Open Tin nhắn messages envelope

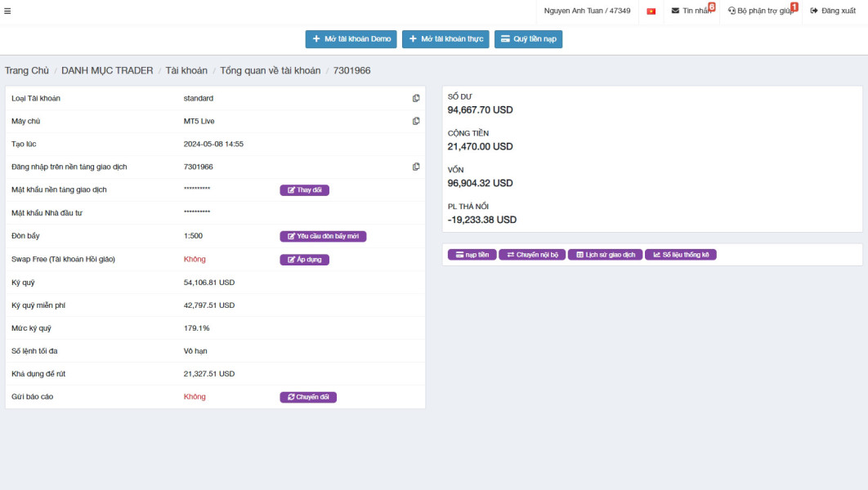point(691,11)
